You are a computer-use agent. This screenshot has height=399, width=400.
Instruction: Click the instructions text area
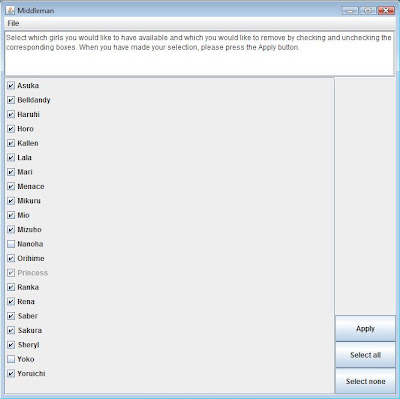coord(199,54)
